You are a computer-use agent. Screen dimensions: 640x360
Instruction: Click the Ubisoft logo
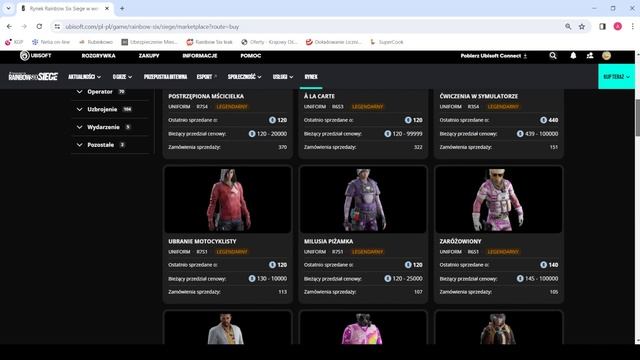coord(36,56)
